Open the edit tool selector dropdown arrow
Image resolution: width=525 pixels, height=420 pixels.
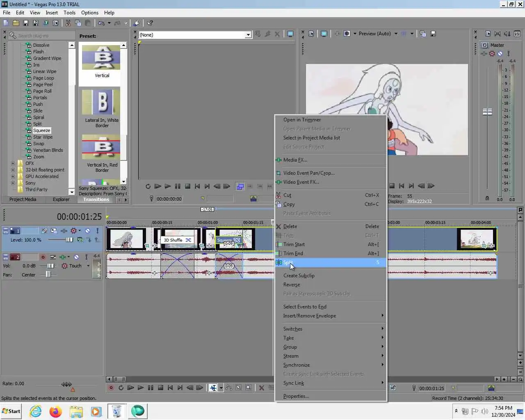click(221, 388)
